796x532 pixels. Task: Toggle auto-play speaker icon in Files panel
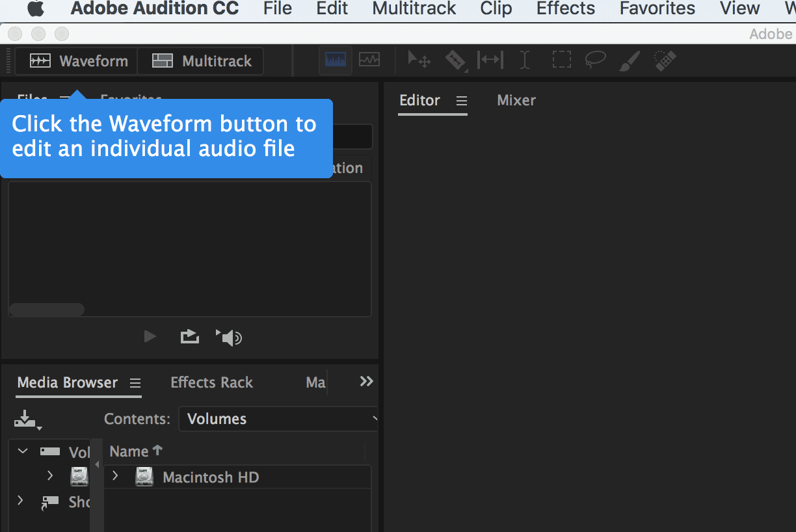[229, 337]
